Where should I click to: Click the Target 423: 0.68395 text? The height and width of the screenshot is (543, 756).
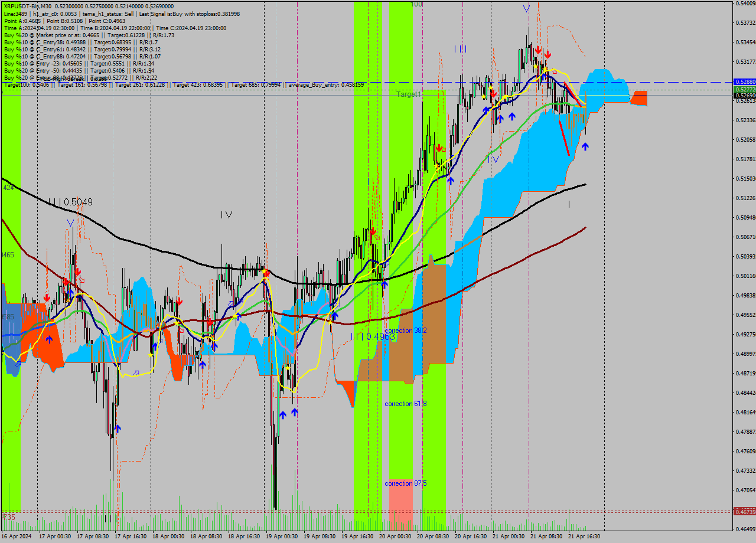tap(197, 85)
